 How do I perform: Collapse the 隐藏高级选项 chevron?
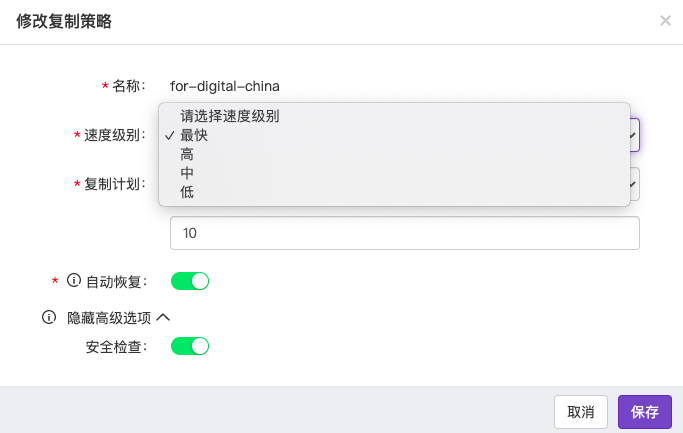coord(163,318)
